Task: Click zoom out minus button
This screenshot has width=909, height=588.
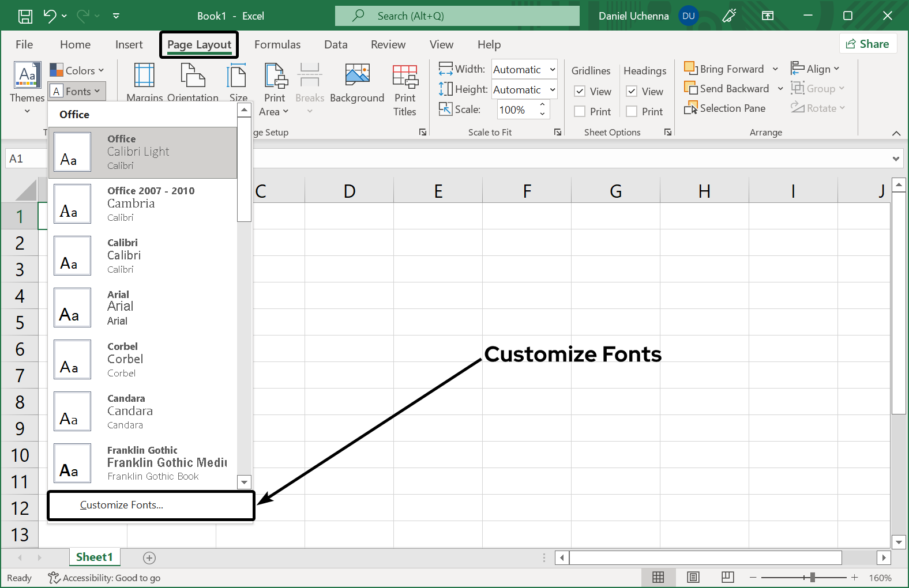Action: [x=753, y=577]
